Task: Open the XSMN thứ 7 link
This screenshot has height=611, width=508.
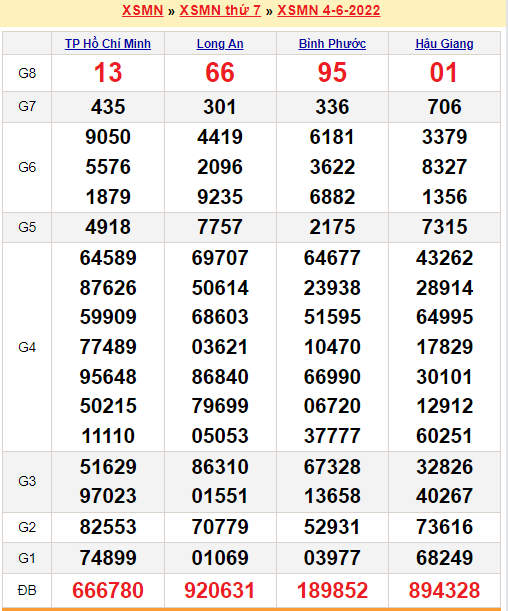Action: pos(220,10)
